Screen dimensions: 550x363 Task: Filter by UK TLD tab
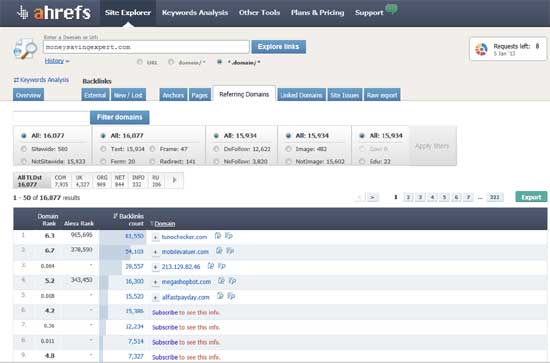pos(82,181)
